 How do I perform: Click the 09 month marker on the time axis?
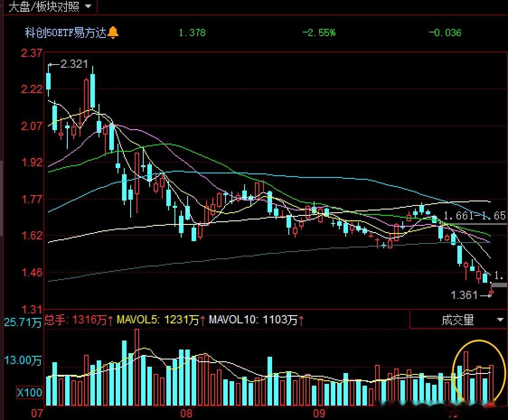click(319, 413)
